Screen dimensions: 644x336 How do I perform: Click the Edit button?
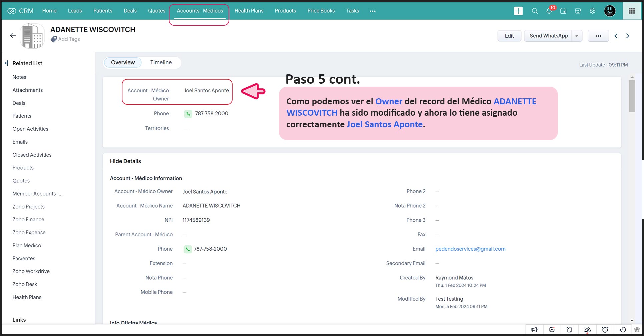point(509,36)
